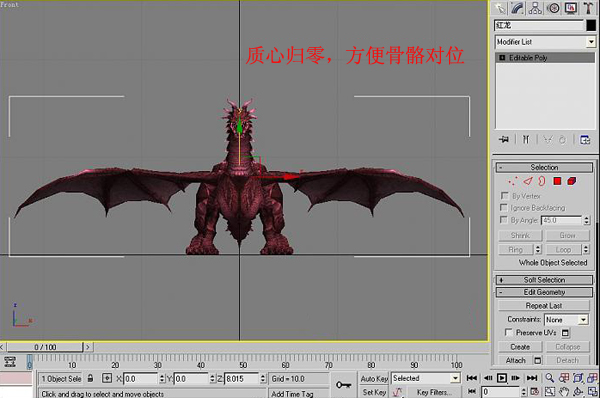Screen dimensions: 600x398
Task: Click the Create button
Action: click(x=520, y=347)
